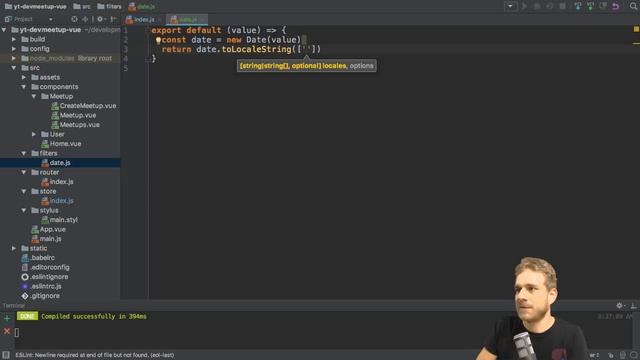This screenshot has height=360, width=640.
Task: Select .eslintignore file in project tree
Action: point(45,277)
